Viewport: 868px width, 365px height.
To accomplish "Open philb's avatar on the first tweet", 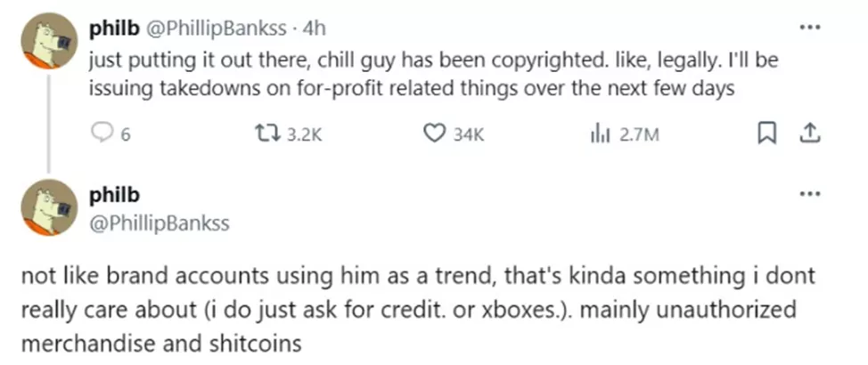I will point(49,43).
